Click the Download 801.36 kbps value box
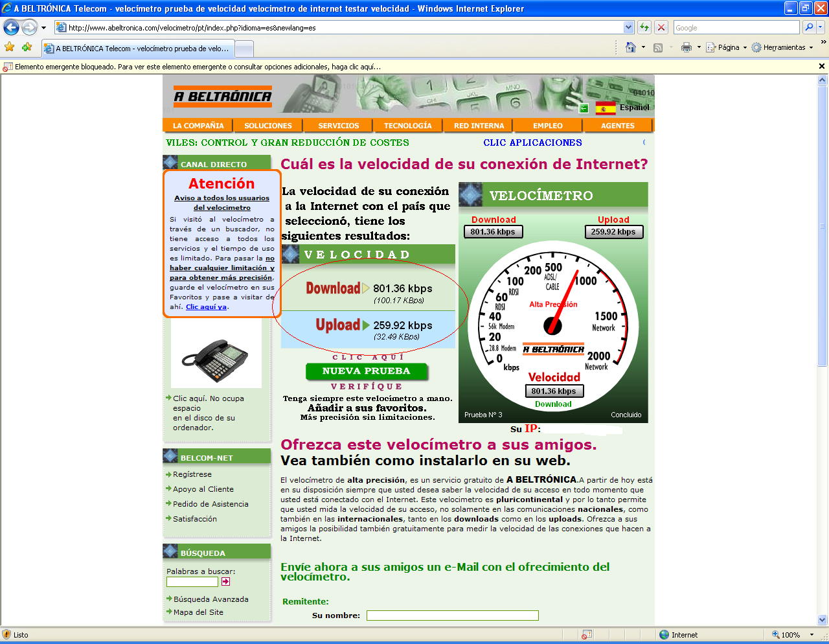829x644 pixels. click(x=493, y=232)
